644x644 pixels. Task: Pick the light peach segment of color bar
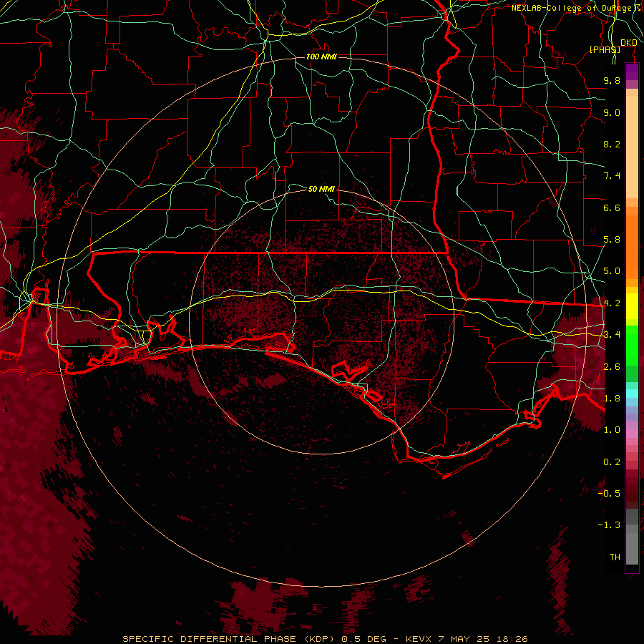[x=632, y=147]
